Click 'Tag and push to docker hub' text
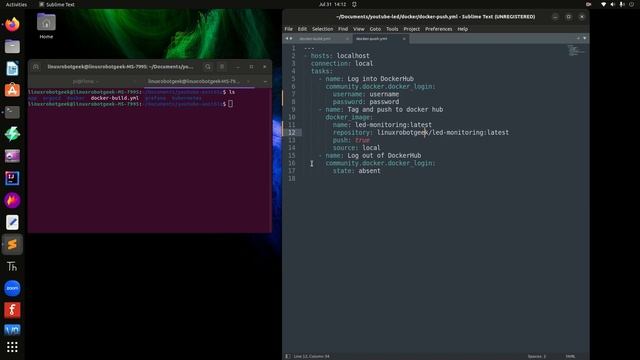The height and width of the screenshot is (360, 640). click(x=395, y=109)
